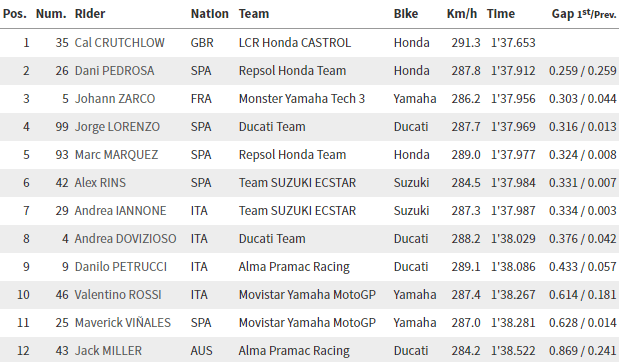Click the 1'37.653 fastest lap time
Screen dimensions: 619x362
513,43
